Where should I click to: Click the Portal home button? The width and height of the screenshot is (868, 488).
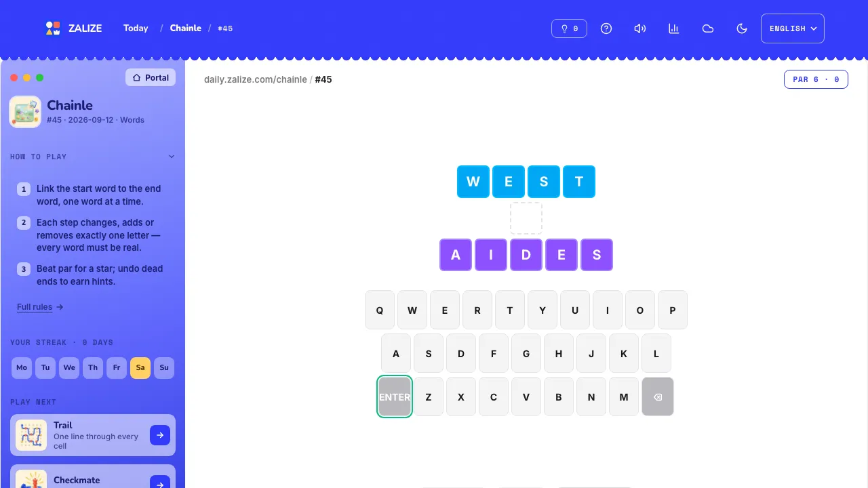tap(151, 77)
